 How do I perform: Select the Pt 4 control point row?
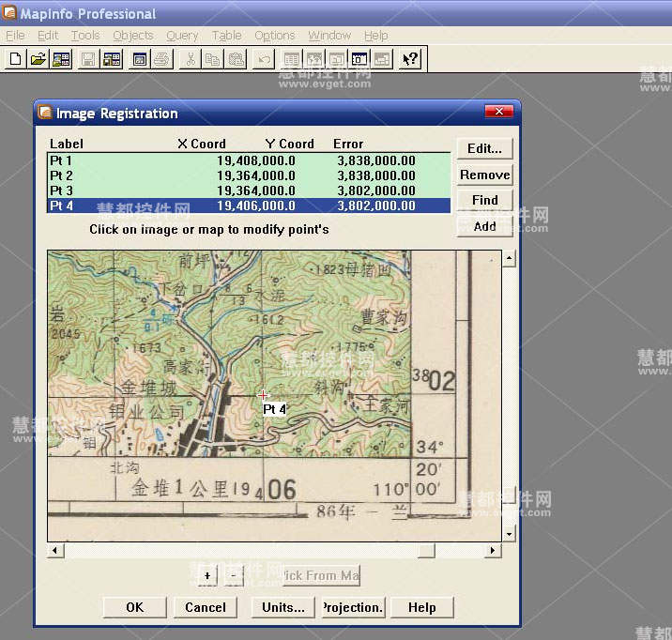(x=249, y=206)
